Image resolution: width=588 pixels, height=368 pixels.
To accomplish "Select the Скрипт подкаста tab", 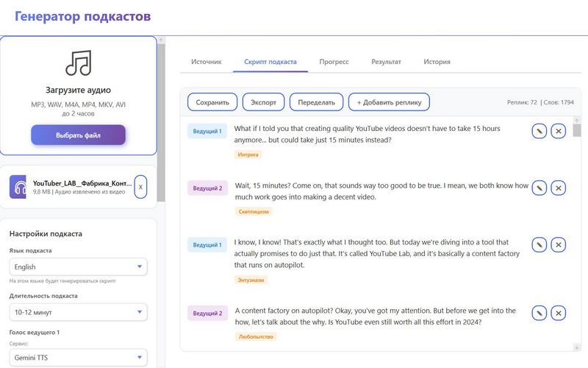I will click(270, 62).
